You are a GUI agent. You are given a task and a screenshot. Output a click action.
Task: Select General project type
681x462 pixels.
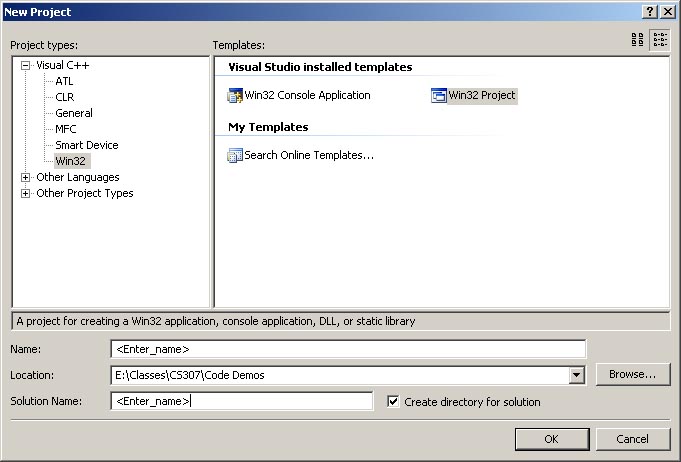click(x=74, y=113)
